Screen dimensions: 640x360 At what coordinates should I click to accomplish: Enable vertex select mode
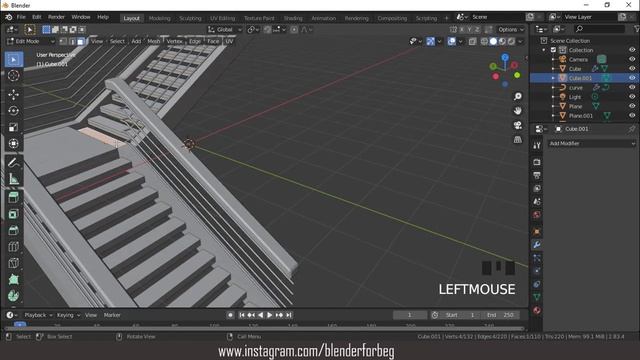pos(63,41)
